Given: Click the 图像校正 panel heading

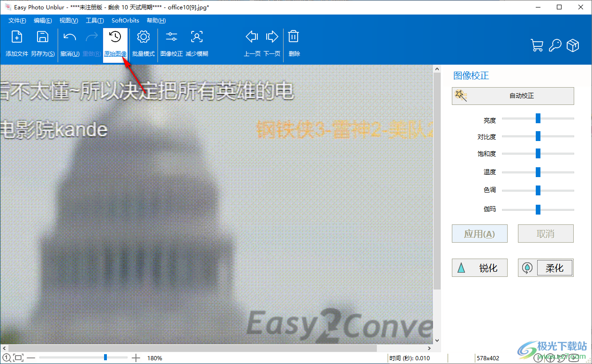Looking at the screenshot, I should [x=471, y=76].
